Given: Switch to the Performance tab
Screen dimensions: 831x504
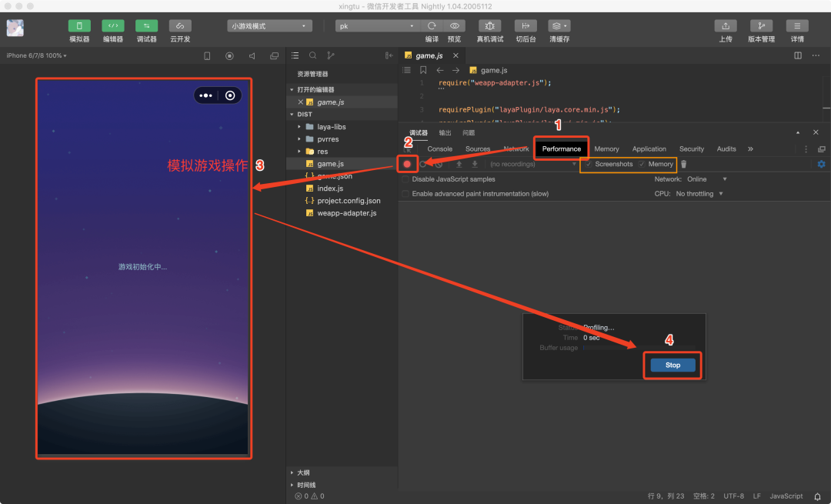Looking at the screenshot, I should pyautogui.click(x=560, y=149).
